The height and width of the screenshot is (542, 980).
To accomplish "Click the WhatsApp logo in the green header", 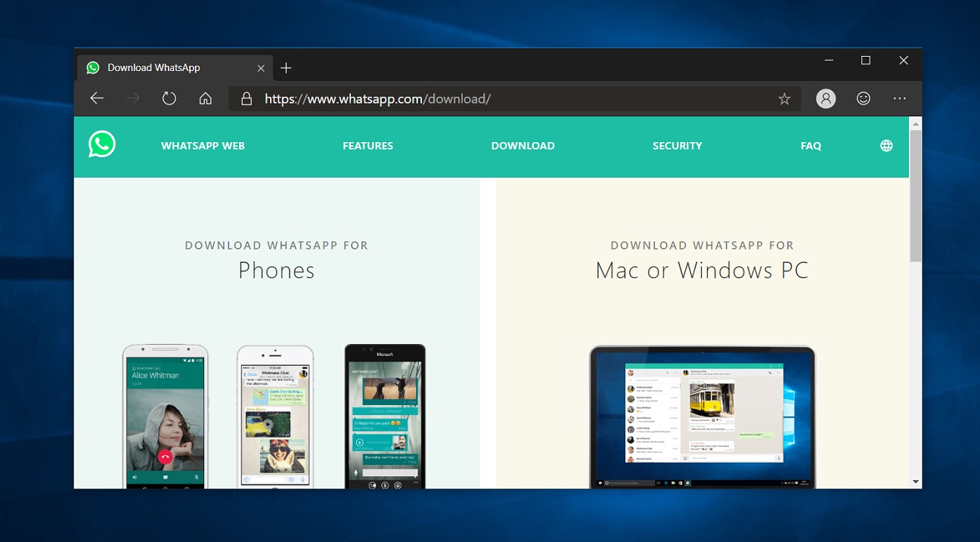I will [102, 144].
